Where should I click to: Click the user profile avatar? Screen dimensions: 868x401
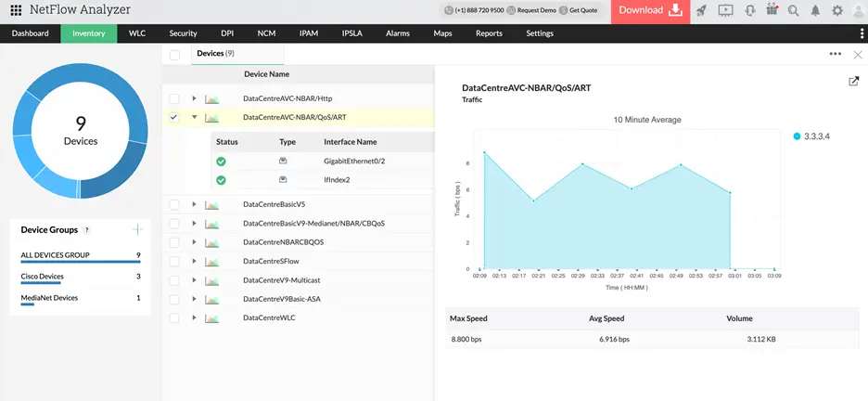[860, 12]
